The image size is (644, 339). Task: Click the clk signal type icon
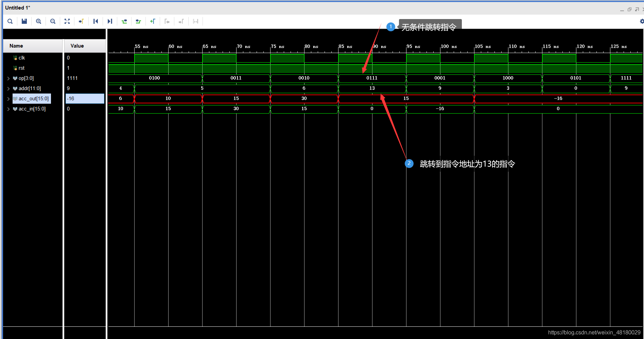pos(15,58)
